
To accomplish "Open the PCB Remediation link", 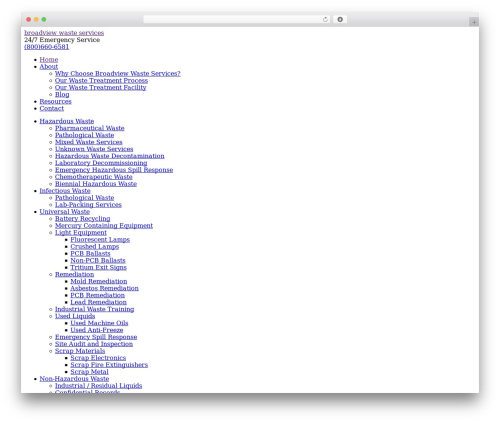I will click(98, 296).
